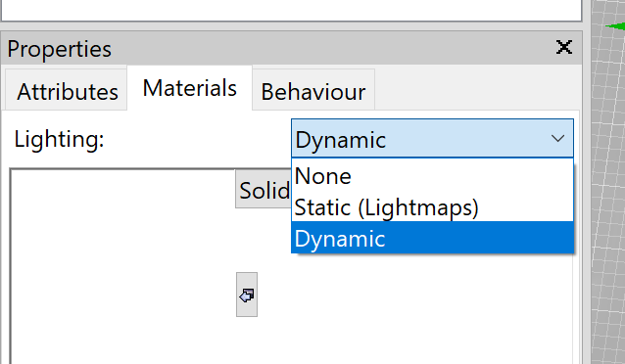Pick the highlighted Dynamic list option
This screenshot has width=625, height=364.
coord(432,238)
